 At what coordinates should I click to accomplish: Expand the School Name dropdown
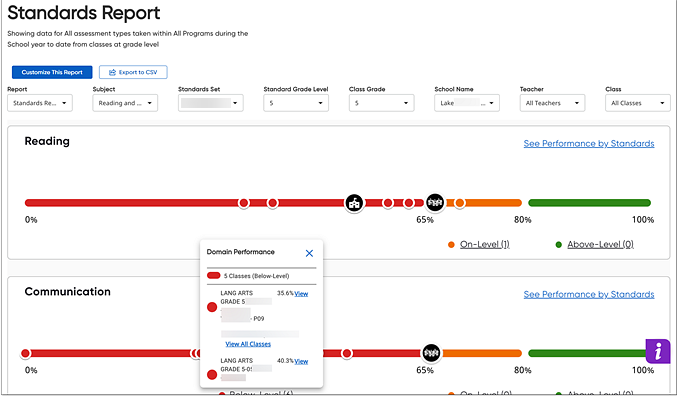pyautogui.click(x=467, y=103)
